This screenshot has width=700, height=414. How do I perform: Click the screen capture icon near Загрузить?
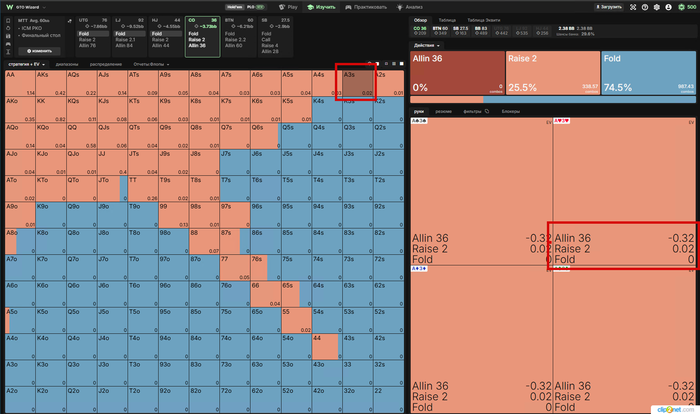click(x=633, y=7)
